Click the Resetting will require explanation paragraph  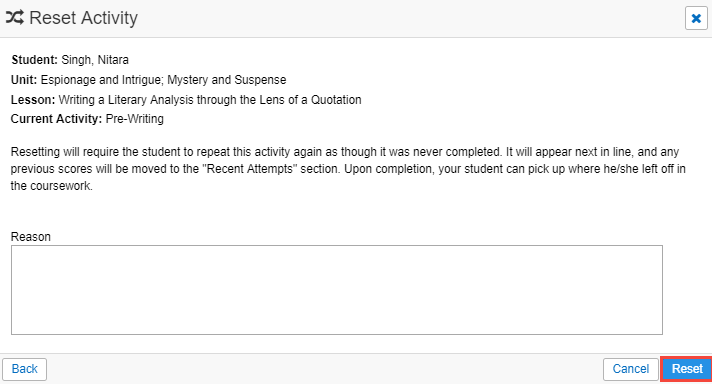tap(348, 169)
